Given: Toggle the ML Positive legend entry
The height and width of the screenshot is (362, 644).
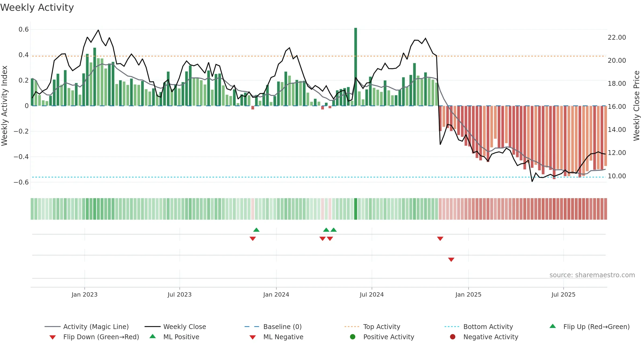Looking at the screenshot, I should pos(174,337).
